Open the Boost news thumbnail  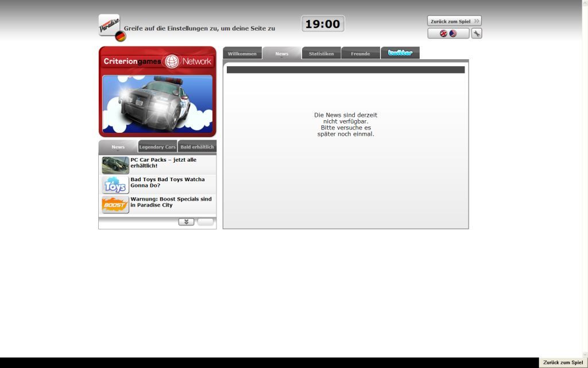pyautogui.click(x=115, y=205)
